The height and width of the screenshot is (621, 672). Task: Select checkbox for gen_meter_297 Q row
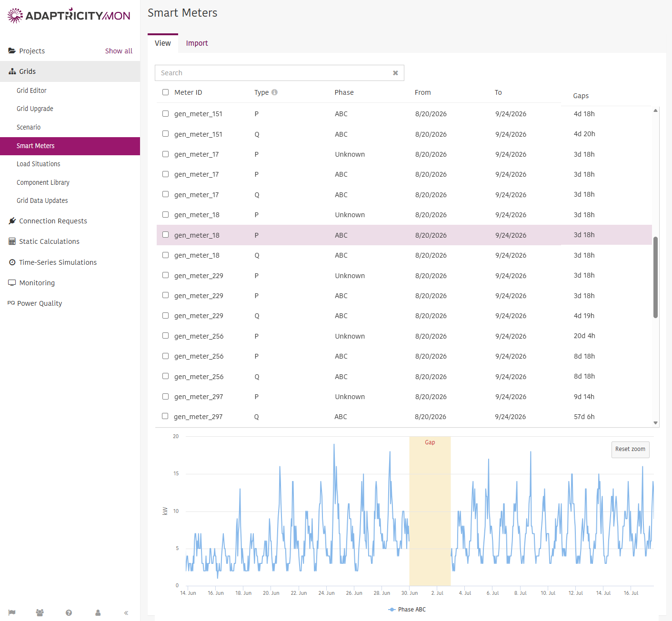pos(165,416)
